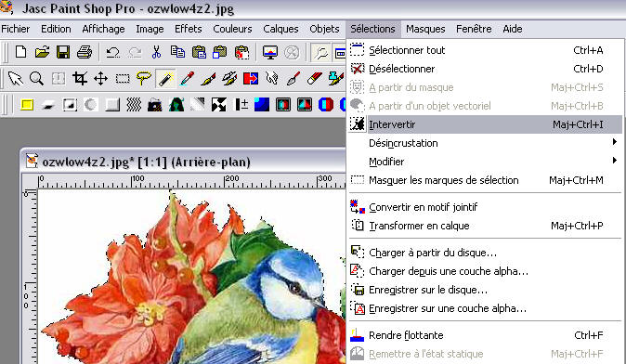Click the yellow square Buttonize effect icon
This screenshot has height=364, width=626.
pyautogui.click(x=27, y=105)
